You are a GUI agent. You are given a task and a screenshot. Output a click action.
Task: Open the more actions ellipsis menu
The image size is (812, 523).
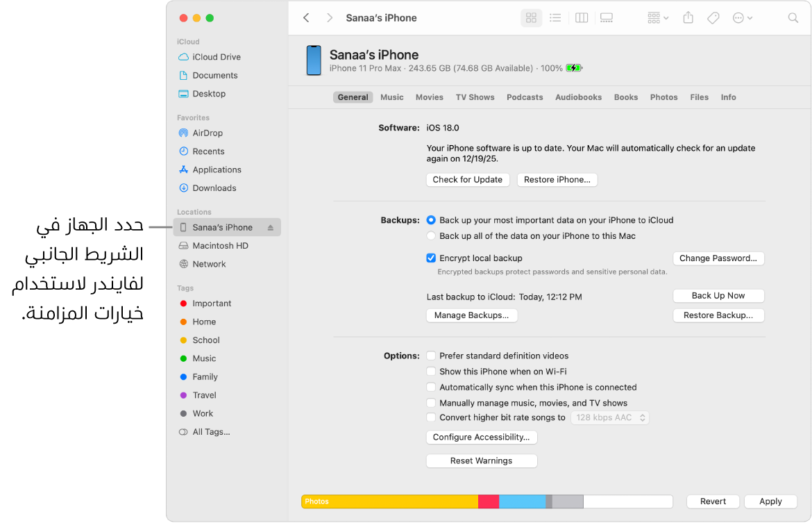pos(743,18)
